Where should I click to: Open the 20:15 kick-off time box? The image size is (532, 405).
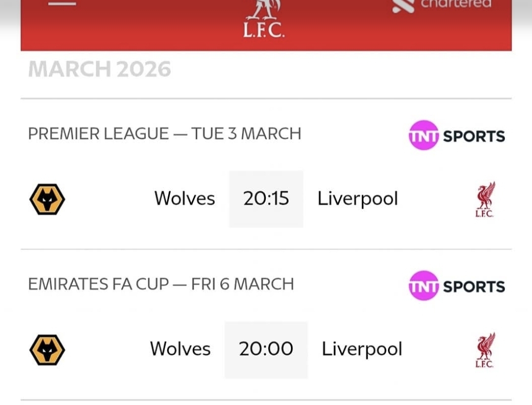266,199
